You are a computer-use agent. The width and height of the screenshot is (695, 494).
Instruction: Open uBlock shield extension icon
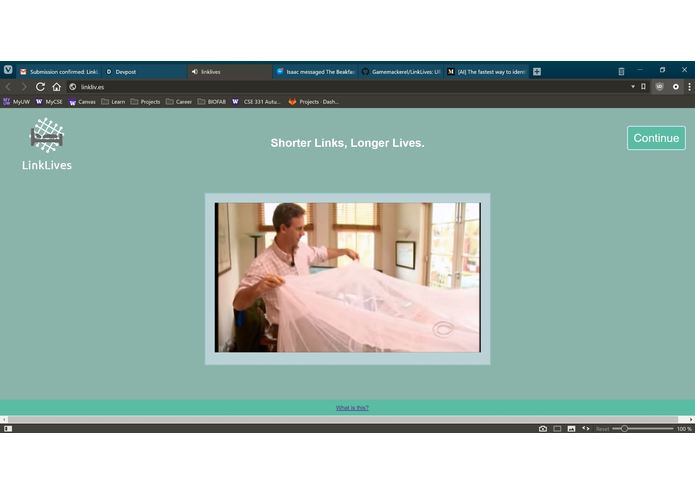[x=660, y=87]
